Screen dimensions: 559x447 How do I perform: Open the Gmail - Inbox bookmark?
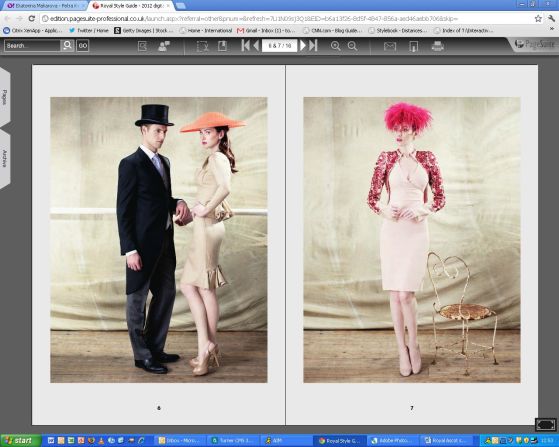[x=266, y=31]
